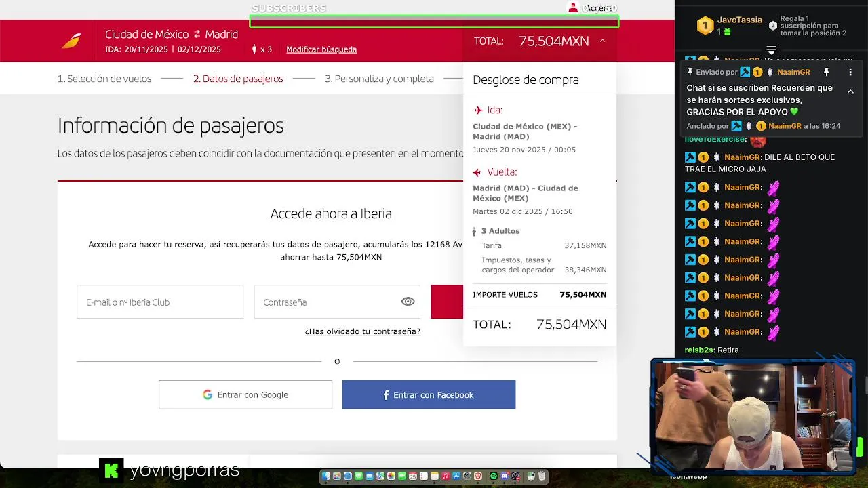Open FaceTime from the dock
The image size is (868, 488).
(x=402, y=476)
